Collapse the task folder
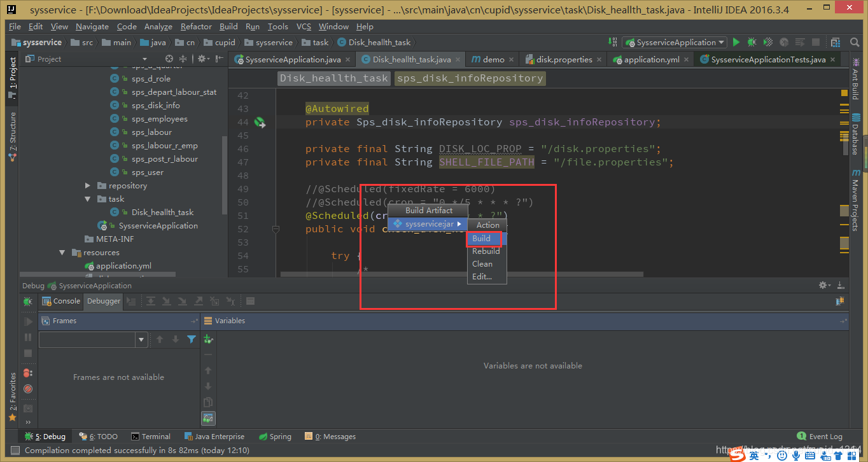 tap(88, 199)
